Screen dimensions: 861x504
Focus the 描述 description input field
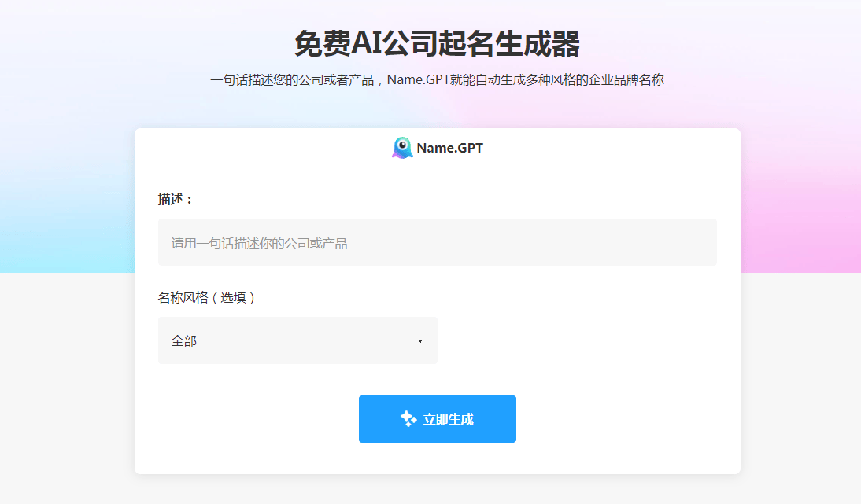(x=437, y=242)
